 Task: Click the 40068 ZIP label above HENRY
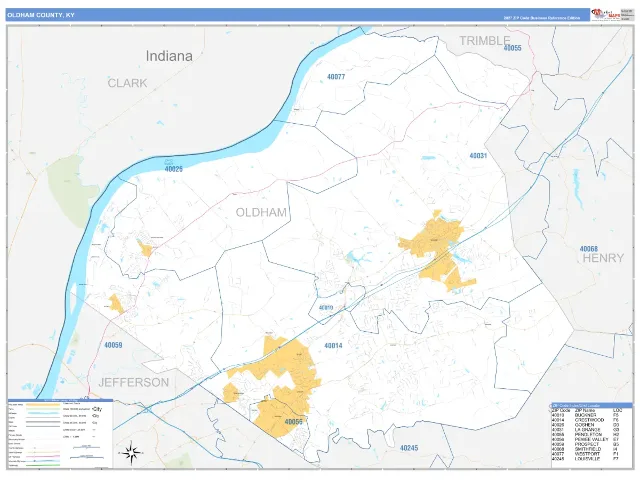589,249
